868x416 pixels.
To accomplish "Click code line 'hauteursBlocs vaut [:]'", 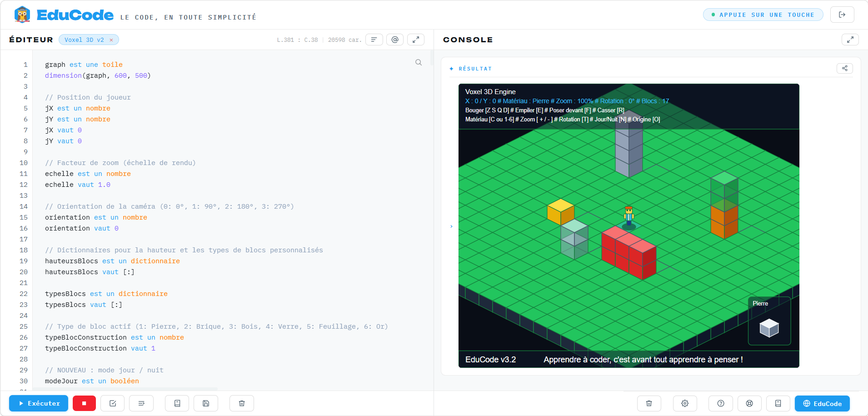I will pyautogui.click(x=90, y=272).
